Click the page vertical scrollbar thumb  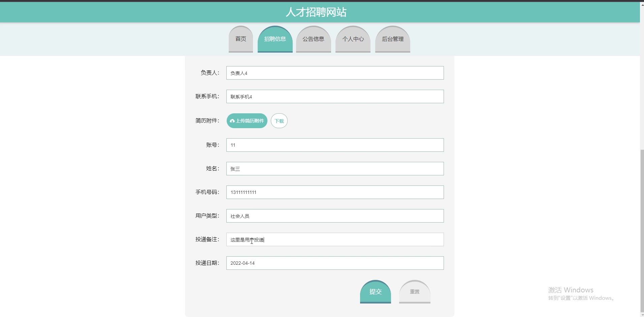click(642, 230)
